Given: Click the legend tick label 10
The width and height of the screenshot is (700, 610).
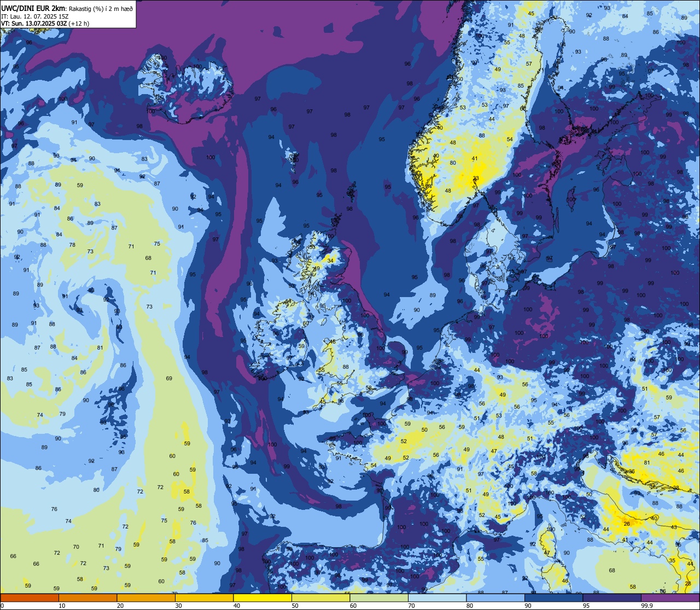Looking at the screenshot, I should [62, 606].
